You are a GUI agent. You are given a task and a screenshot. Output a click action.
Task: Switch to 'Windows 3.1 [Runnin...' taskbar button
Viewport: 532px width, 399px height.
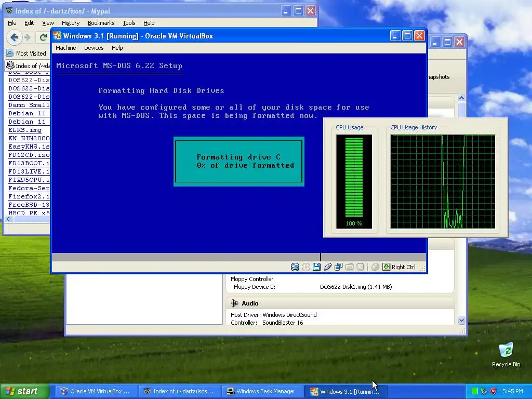pos(344,391)
